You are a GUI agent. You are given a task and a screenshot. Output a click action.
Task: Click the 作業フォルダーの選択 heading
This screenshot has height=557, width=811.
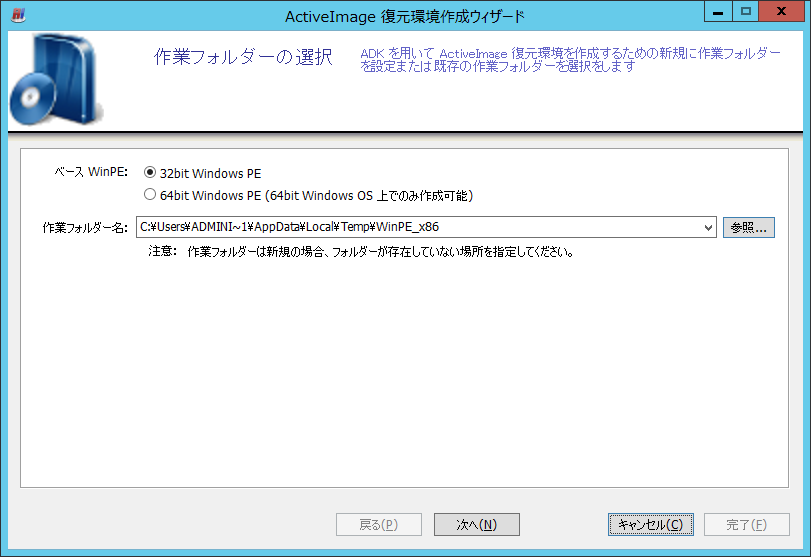point(243,57)
